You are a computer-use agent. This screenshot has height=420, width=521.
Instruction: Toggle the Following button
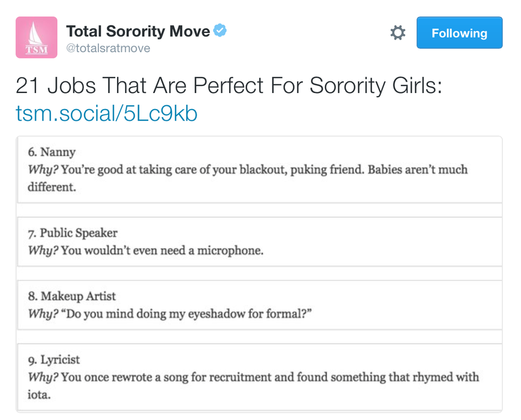pyautogui.click(x=459, y=33)
